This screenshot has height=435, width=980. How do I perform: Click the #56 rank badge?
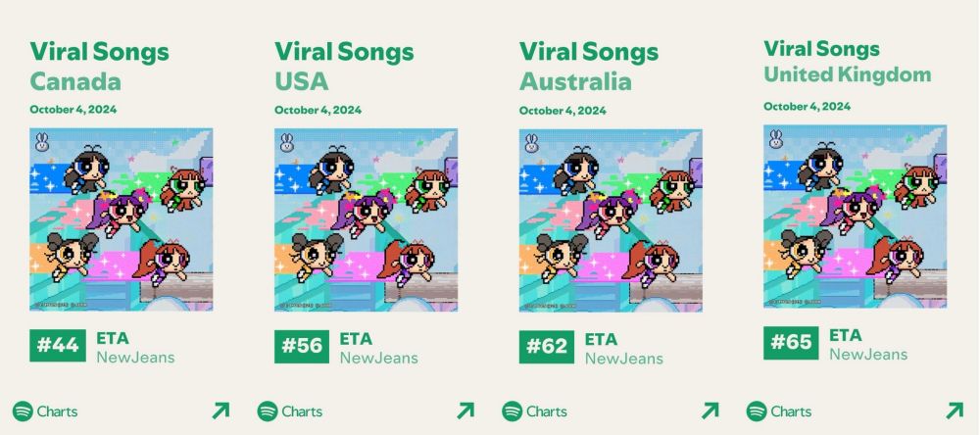(x=302, y=346)
